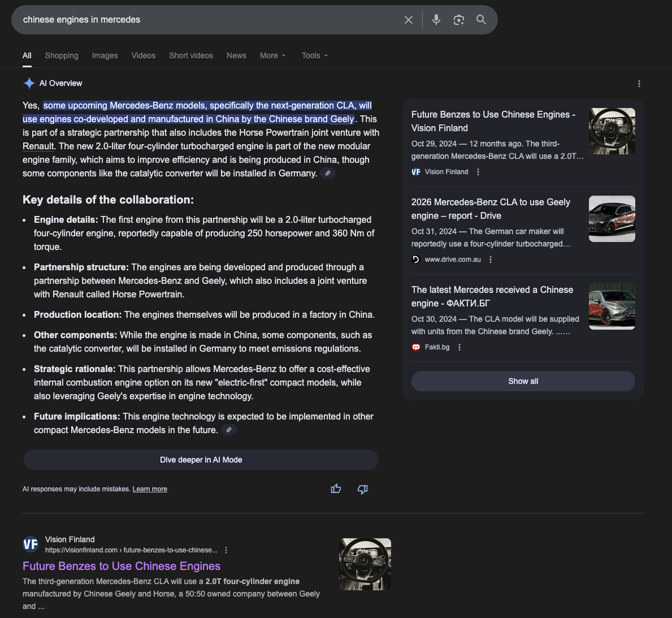The height and width of the screenshot is (618, 672).
Task: Open more options next to Fakti.bg source
Action: coord(459,347)
